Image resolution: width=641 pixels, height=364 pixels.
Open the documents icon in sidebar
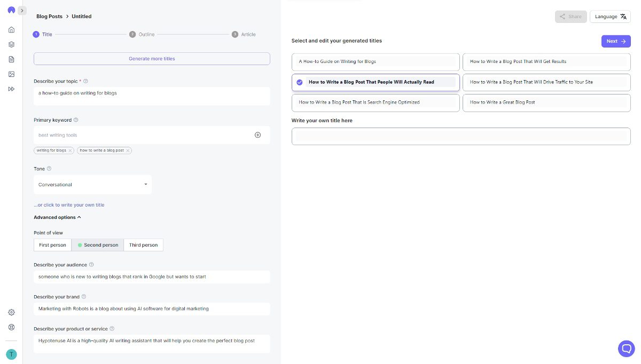click(11, 59)
